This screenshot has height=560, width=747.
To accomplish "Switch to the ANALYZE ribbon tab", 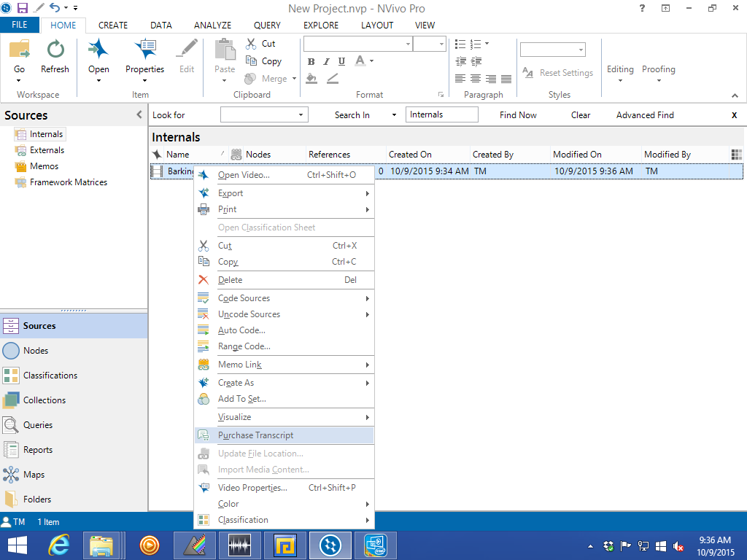I will [x=212, y=25].
